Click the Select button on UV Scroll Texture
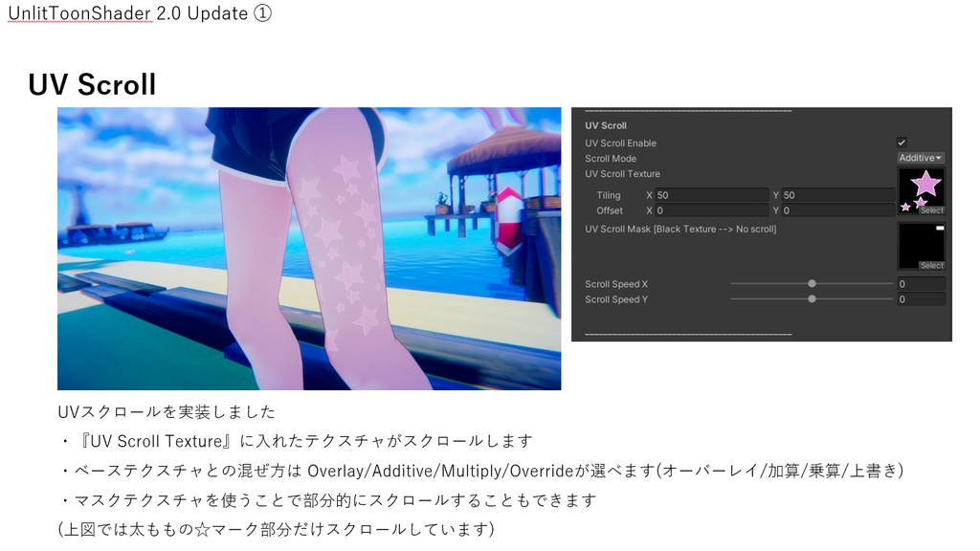Viewport: 980px width, 551px height. 932,210
